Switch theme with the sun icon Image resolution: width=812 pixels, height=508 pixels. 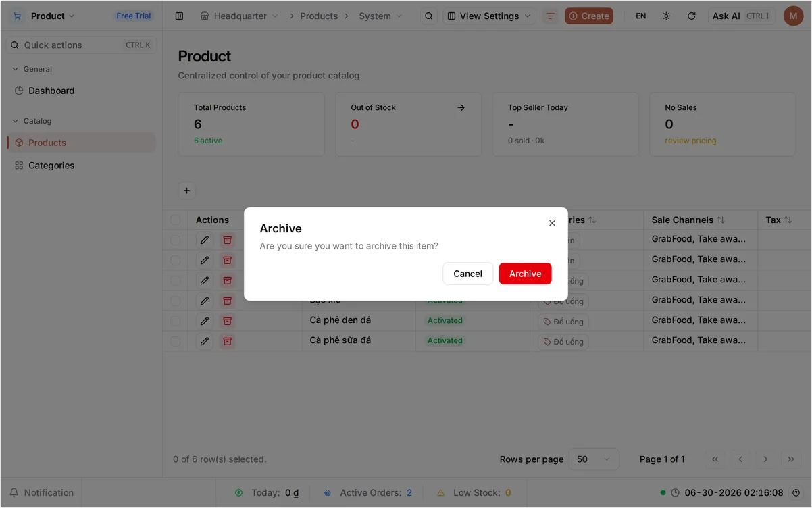pyautogui.click(x=666, y=16)
